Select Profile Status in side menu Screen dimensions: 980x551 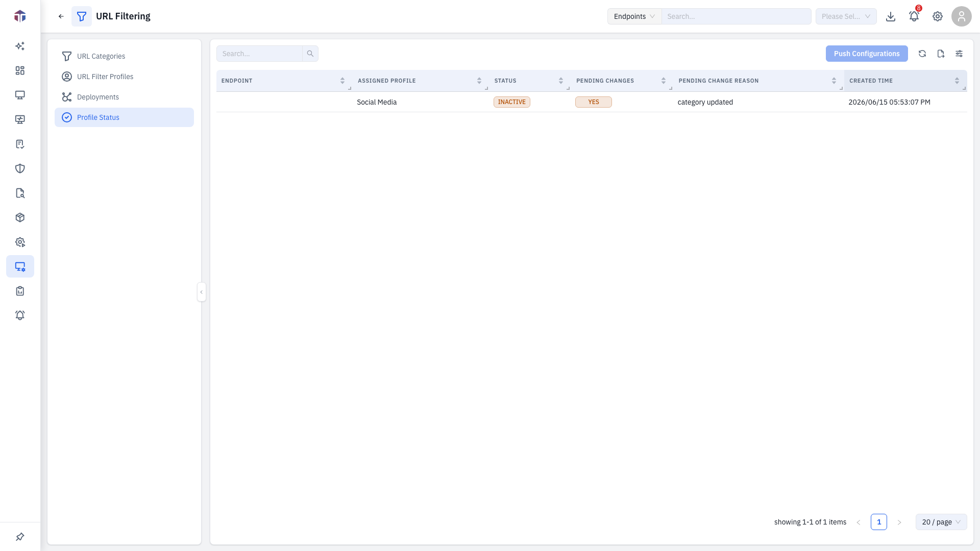coord(124,117)
